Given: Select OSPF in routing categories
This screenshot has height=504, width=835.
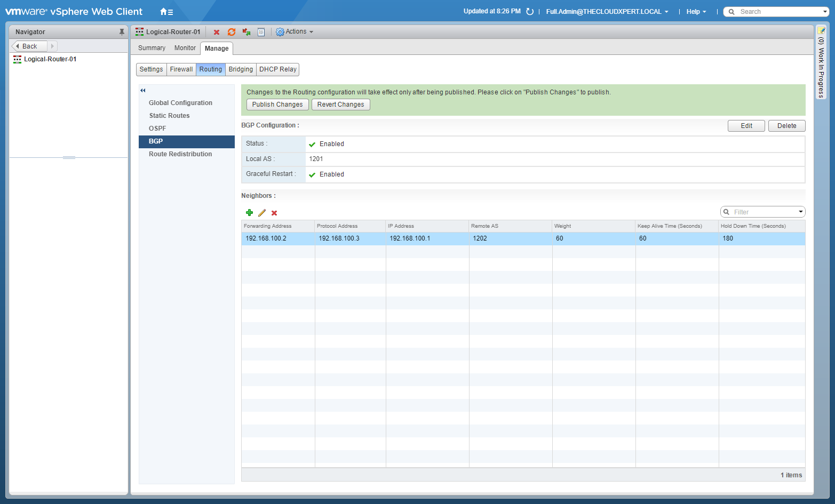Looking at the screenshot, I should 157,129.
